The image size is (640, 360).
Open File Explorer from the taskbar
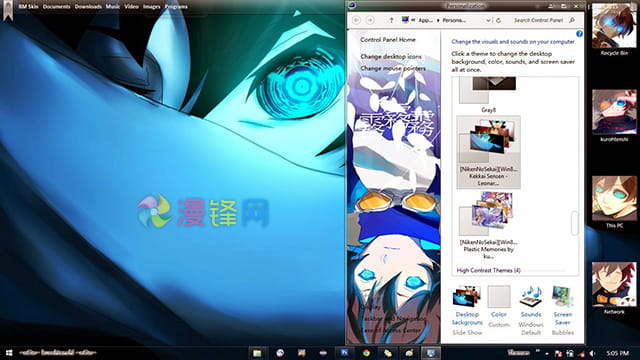(x=257, y=353)
